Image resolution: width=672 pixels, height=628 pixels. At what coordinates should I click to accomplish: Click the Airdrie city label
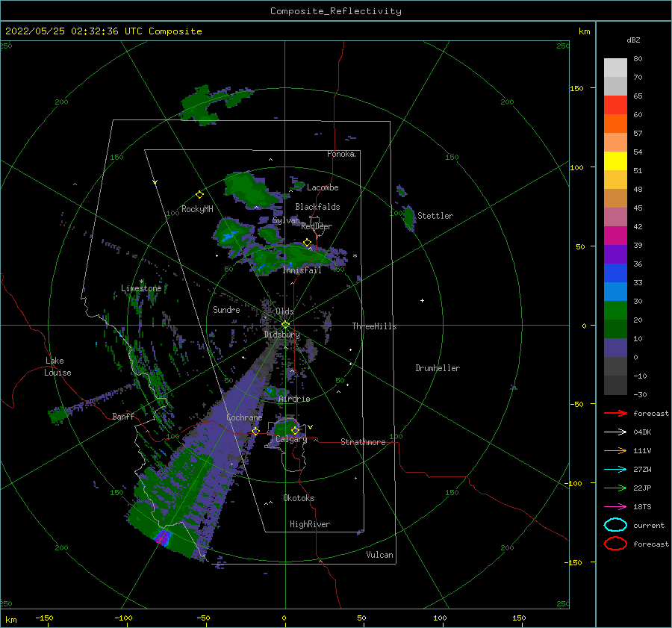click(294, 399)
